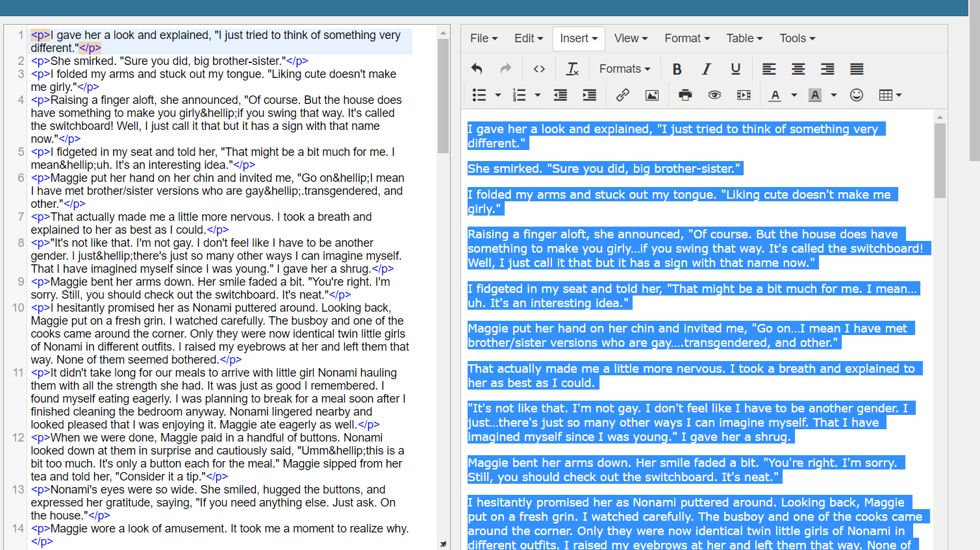Open background color picker arrow
980x550 pixels.
834,95
